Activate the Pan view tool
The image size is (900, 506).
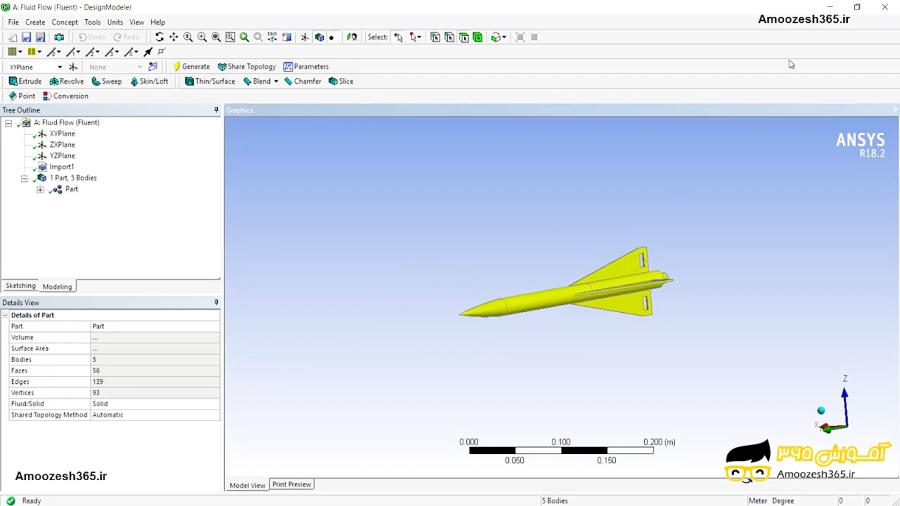click(x=173, y=37)
